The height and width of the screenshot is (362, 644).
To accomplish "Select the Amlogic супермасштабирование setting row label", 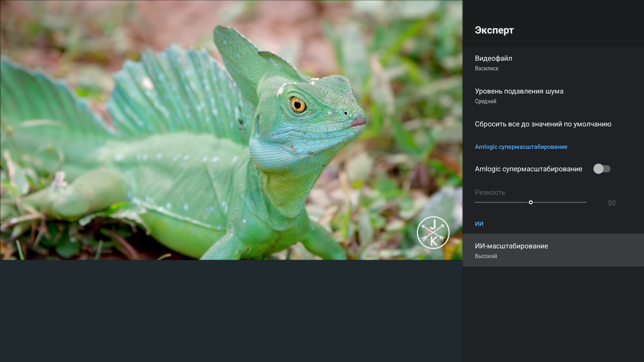I will 528,169.
